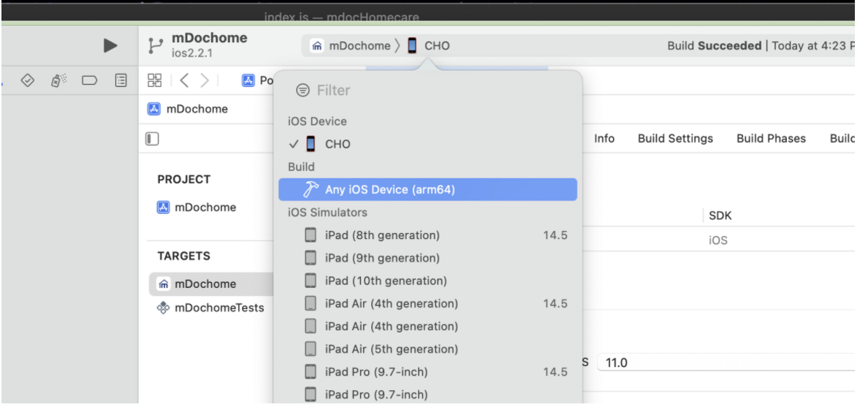Click the mDochome breadcrumb in jump bar
Viewport: 868px width, 418px height.
click(188, 109)
